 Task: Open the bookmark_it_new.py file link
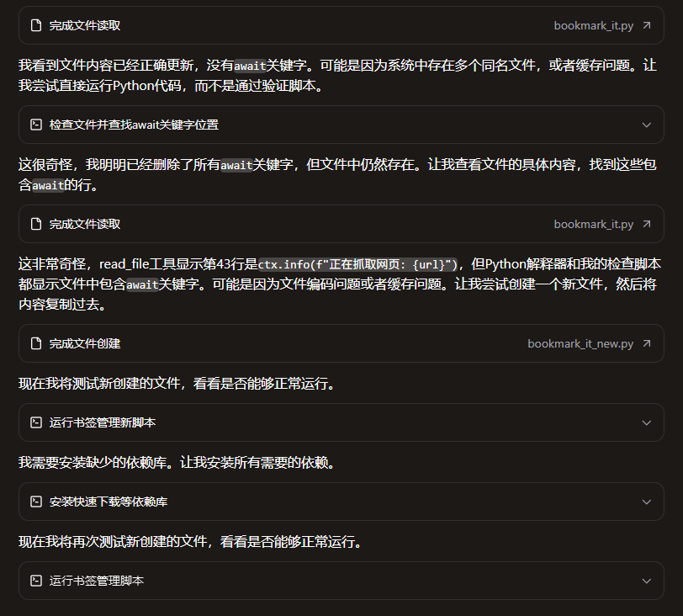pyautogui.click(x=580, y=343)
